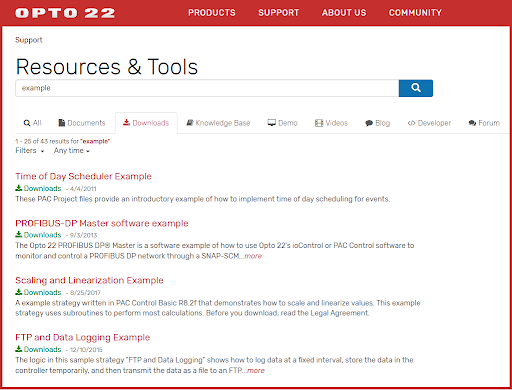
Task: Click the download icon under PROFIBUS-DP Master result
Action: pyautogui.click(x=19, y=234)
